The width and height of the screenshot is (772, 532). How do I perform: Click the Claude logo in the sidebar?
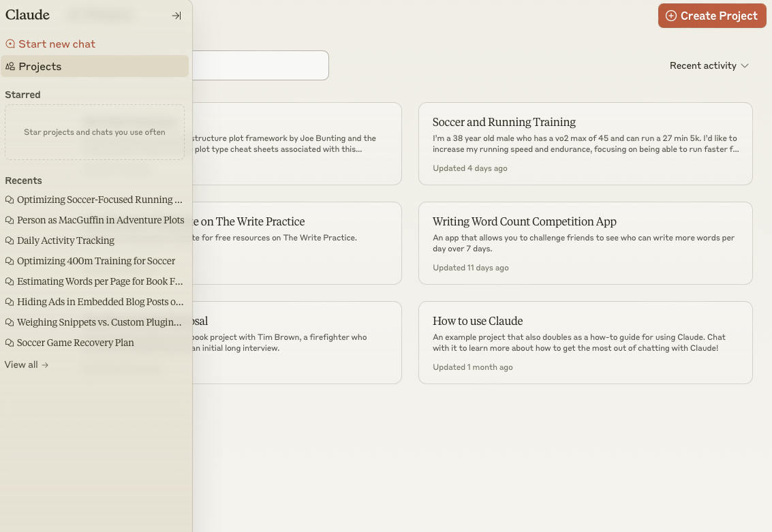pos(27,15)
